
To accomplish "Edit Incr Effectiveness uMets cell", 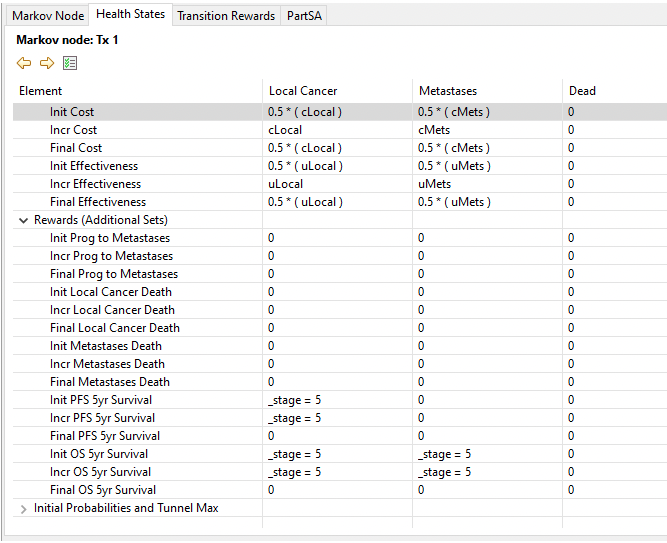I will click(x=487, y=184).
